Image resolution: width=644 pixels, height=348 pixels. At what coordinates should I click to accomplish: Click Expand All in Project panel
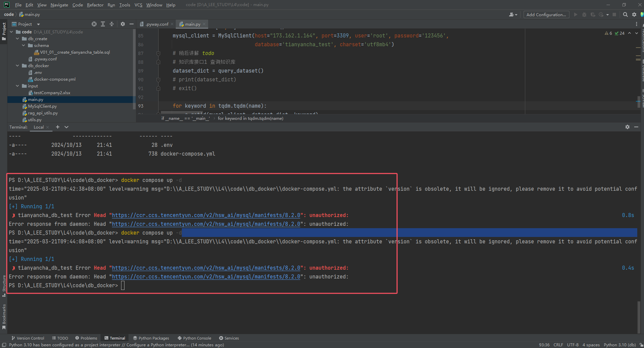(103, 24)
